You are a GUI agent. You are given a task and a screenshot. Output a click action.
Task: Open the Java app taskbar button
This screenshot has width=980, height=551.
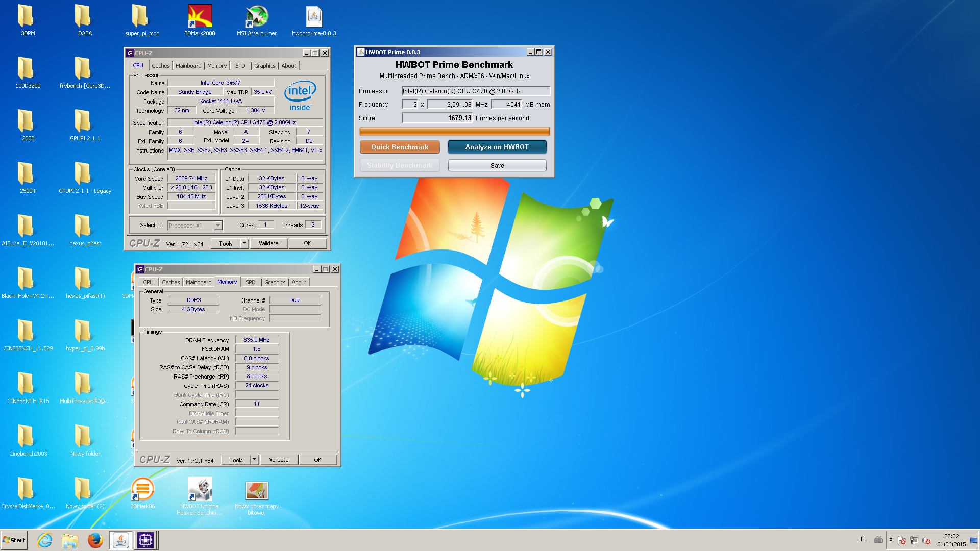(120, 540)
